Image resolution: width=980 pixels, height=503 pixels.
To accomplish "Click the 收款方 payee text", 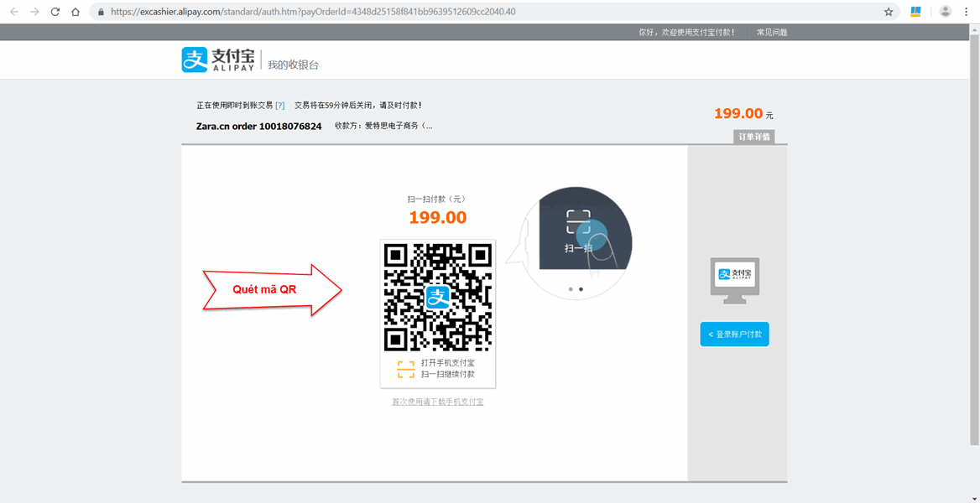I will pos(383,127).
